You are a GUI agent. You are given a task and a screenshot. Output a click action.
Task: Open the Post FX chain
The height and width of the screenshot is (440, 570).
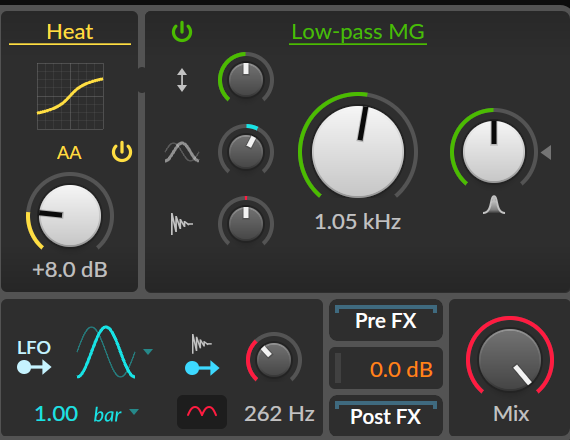coord(386,416)
